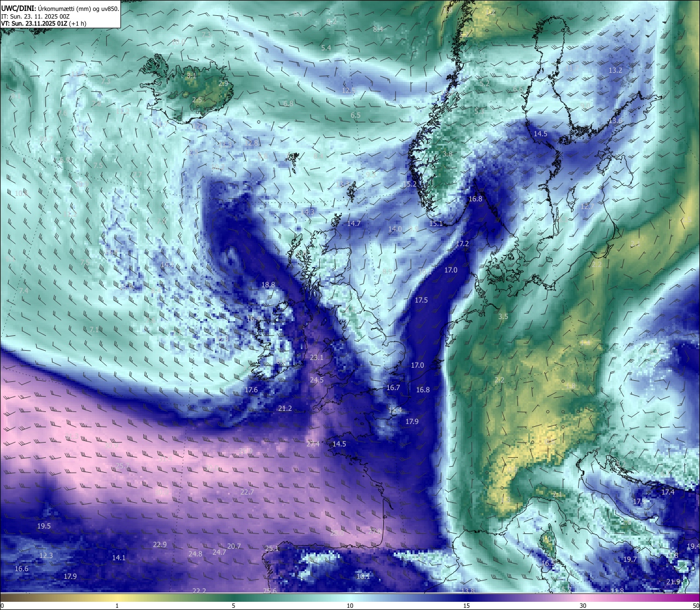Click the UWC/DINI title in the header box

[18, 8]
